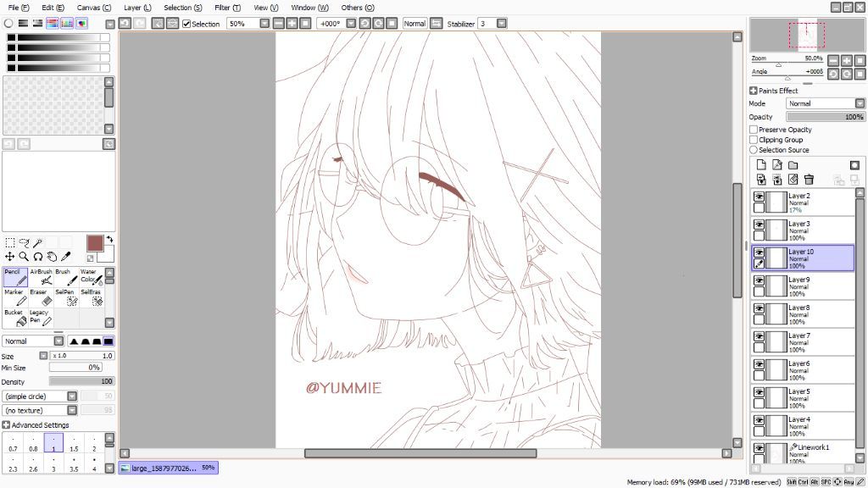Select the Selection Source radio button
This screenshot has width=868, height=488.
coord(754,150)
